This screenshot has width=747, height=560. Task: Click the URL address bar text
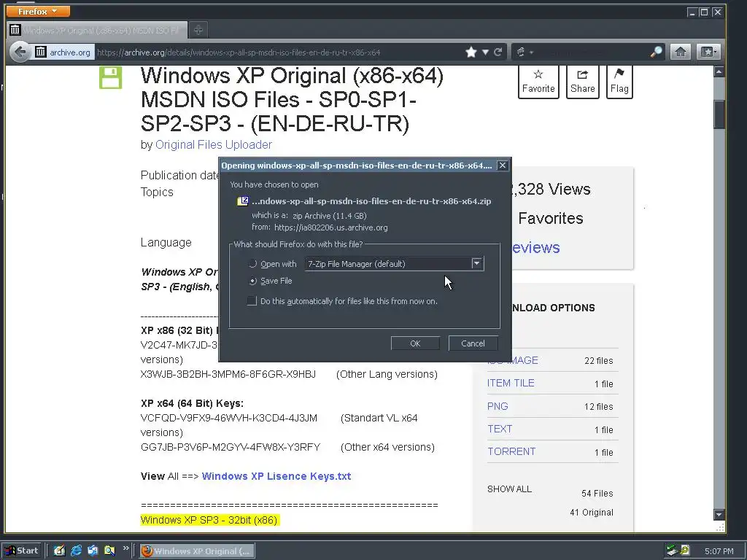click(x=239, y=52)
